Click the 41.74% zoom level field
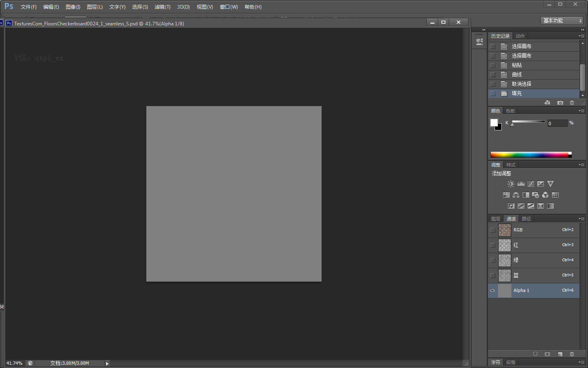Screen dimensions: 588x368 coord(15,363)
